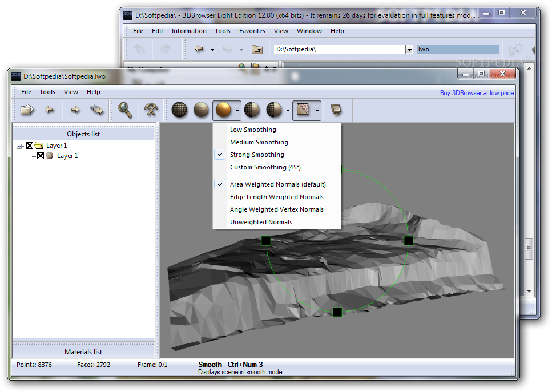Choose Edge Length Weighted Normals
The height and width of the screenshot is (392, 552).
point(277,197)
